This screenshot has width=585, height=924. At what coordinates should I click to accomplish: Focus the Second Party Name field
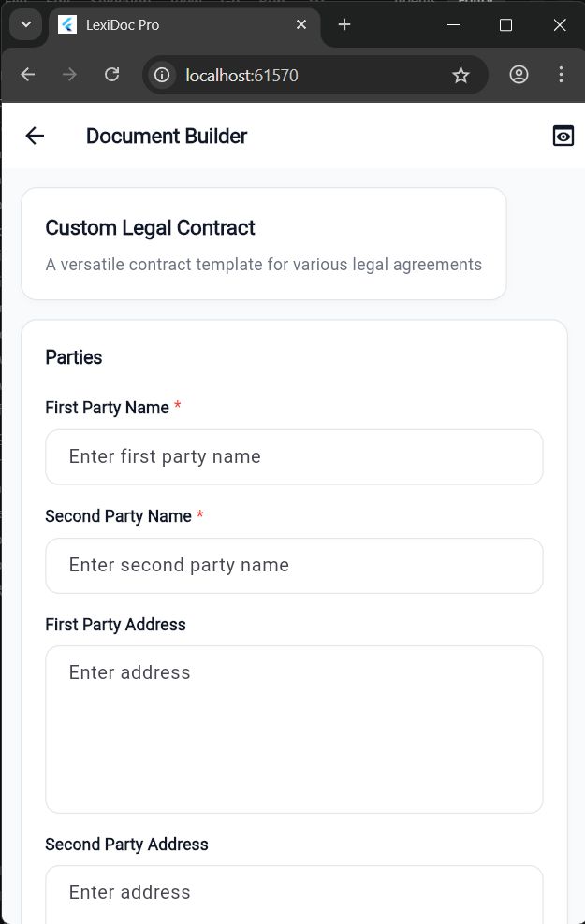(294, 566)
